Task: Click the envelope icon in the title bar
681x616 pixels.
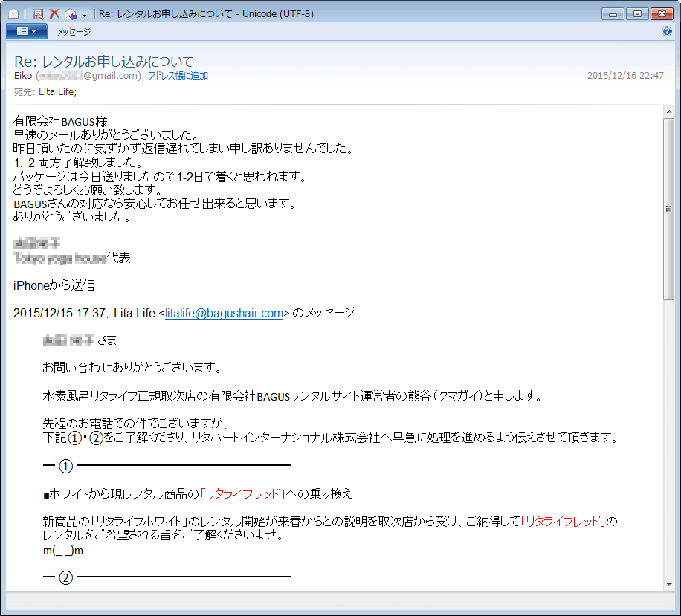Action: pos(13,14)
